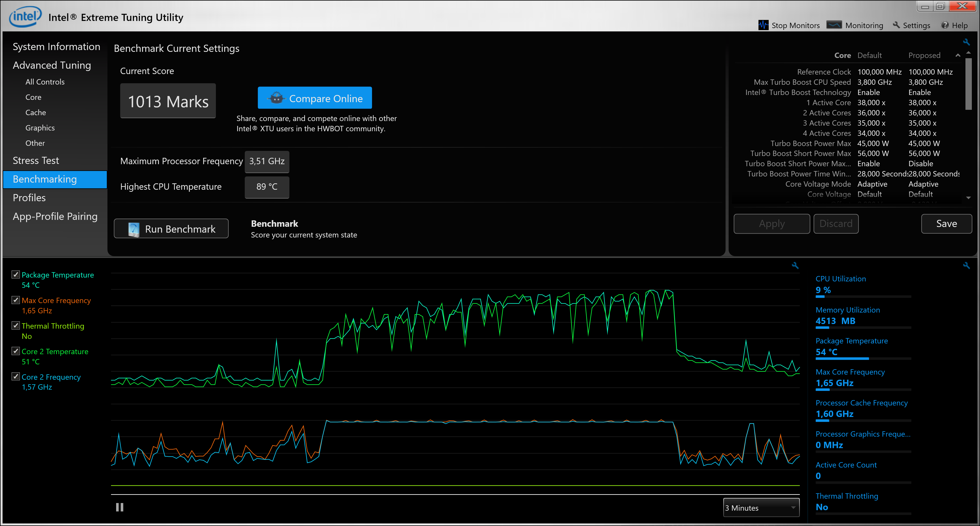Click the Intel logo icon
Screen dimensions: 980x526
pos(25,16)
